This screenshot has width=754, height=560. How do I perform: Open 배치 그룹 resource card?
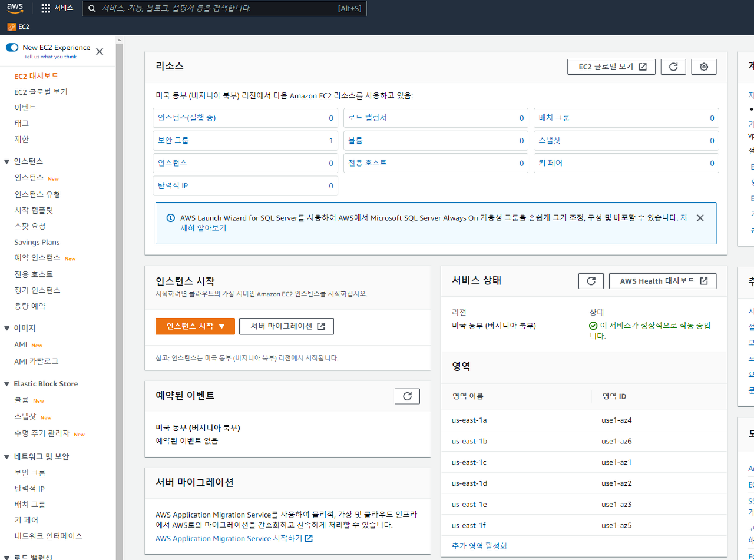626,118
